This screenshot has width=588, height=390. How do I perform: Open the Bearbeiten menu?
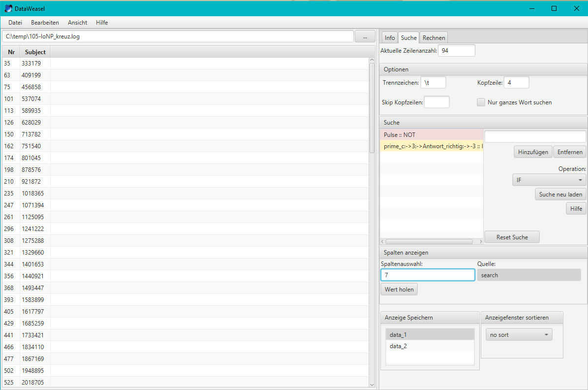[x=45, y=23]
